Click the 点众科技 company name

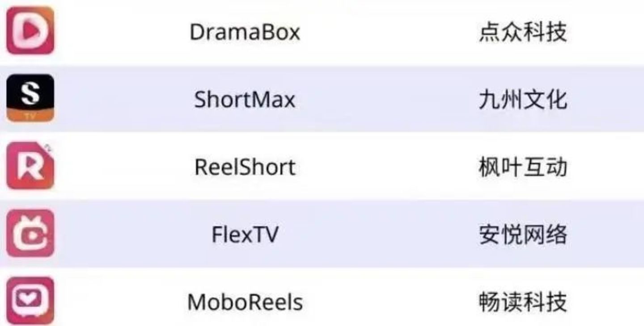click(x=523, y=32)
